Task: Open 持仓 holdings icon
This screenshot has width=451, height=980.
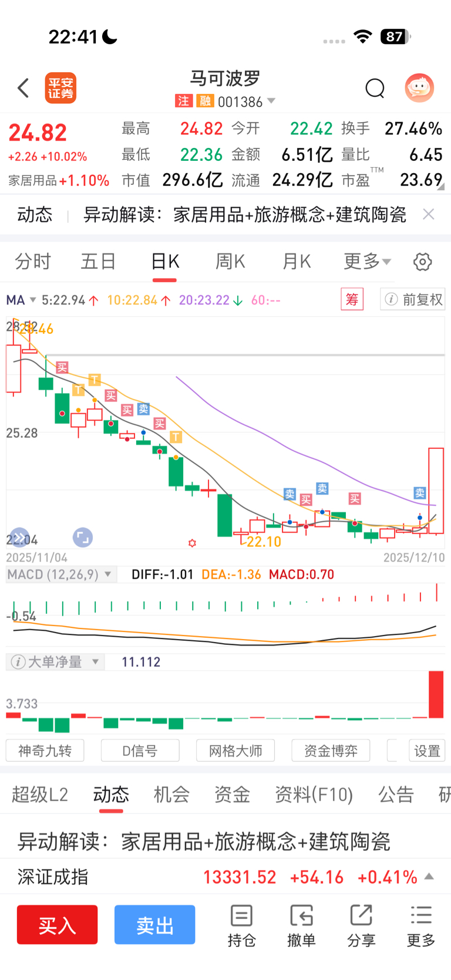Action: coord(241,926)
